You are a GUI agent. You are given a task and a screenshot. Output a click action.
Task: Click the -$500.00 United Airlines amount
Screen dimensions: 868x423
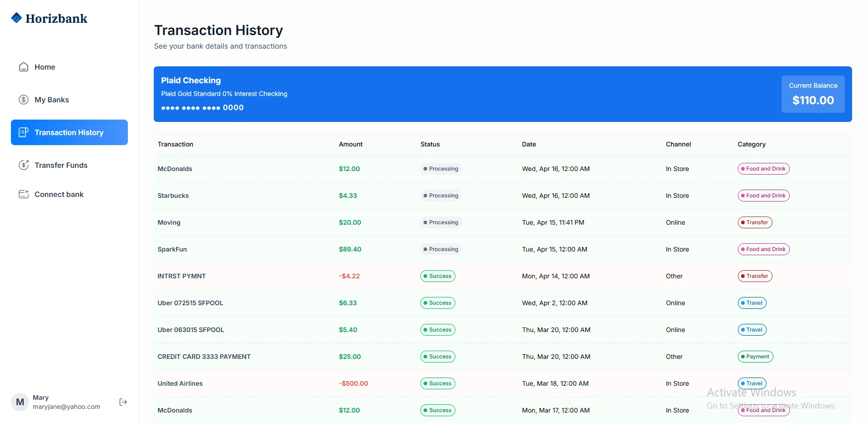pos(353,383)
